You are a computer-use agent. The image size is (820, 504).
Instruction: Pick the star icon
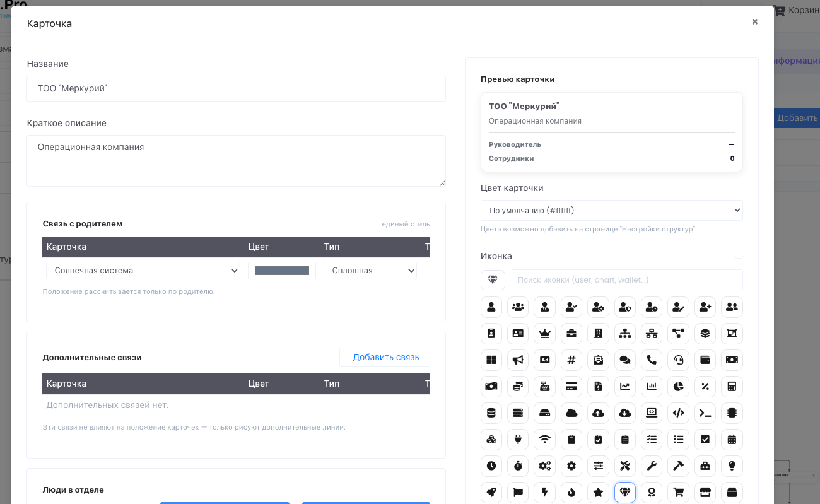598,493
